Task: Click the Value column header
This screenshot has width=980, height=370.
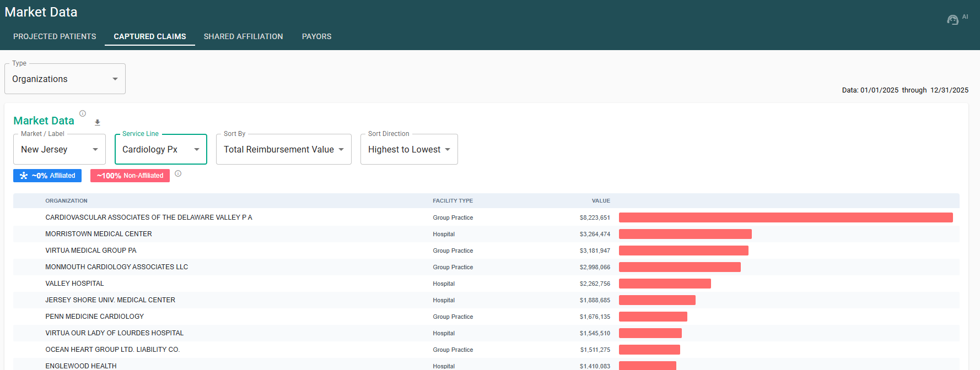Action: click(x=601, y=201)
